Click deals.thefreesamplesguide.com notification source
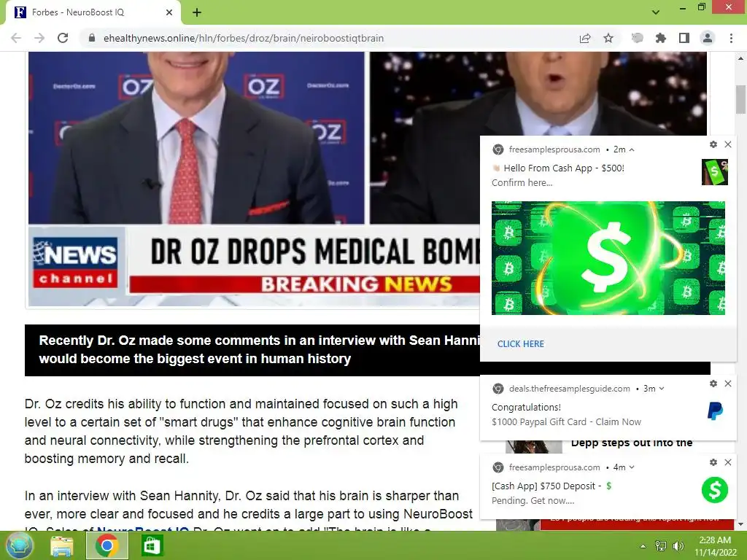Viewport: 747px width, 560px height. pos(569,389)
